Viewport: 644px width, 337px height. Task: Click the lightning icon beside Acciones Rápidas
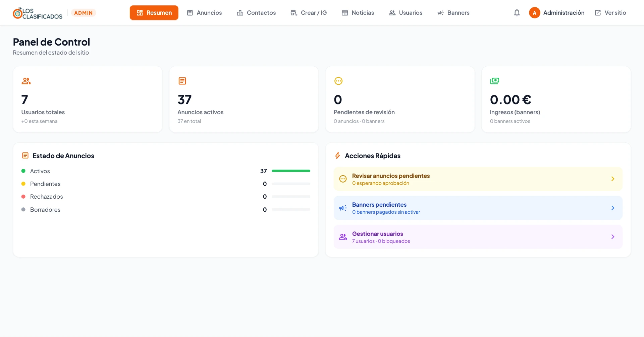(x=338, y=155)
